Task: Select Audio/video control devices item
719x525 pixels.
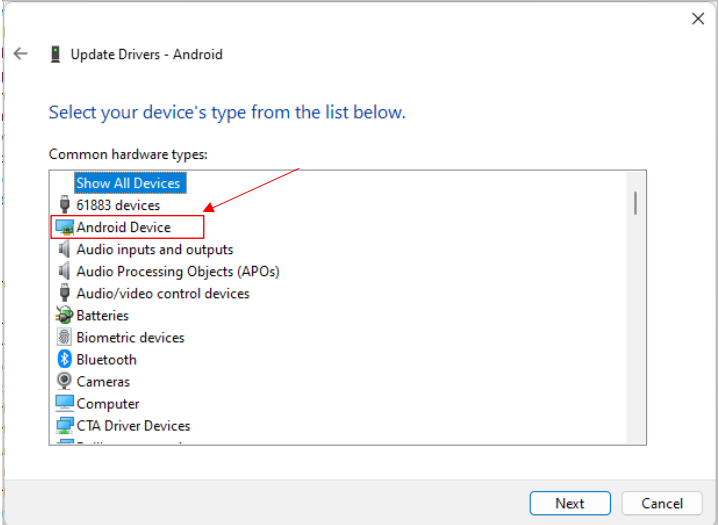Action: pyautogui.click(x=163, y=293)
